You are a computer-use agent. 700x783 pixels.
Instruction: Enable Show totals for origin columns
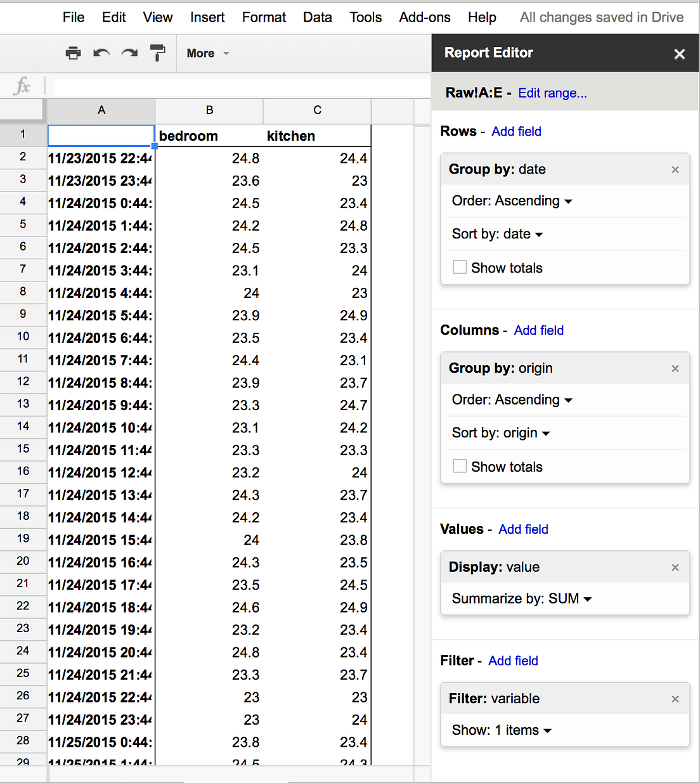tap(460, 467)
